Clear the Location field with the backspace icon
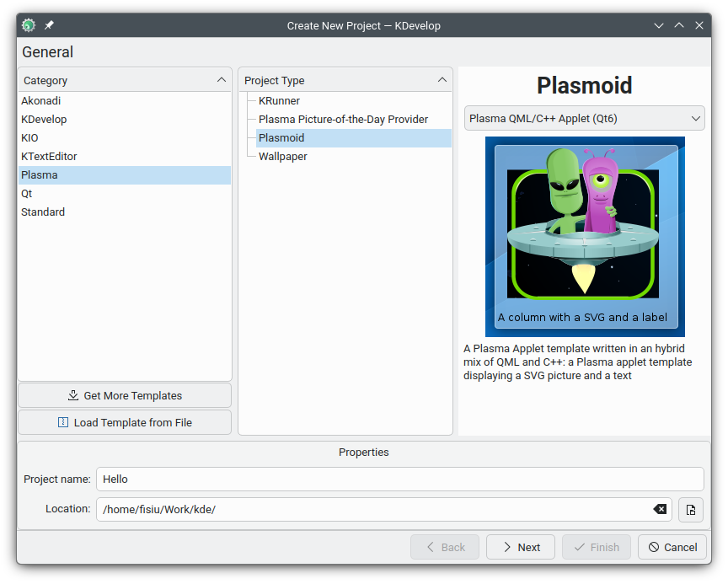This screenshot has width=728, height=584. click(x=660, y=509)
